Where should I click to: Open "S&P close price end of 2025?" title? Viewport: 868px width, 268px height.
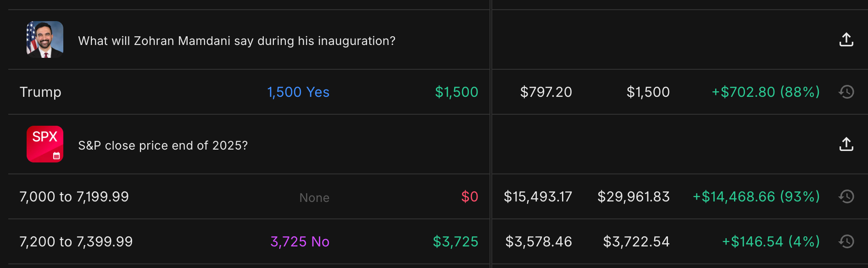point(163,145)
